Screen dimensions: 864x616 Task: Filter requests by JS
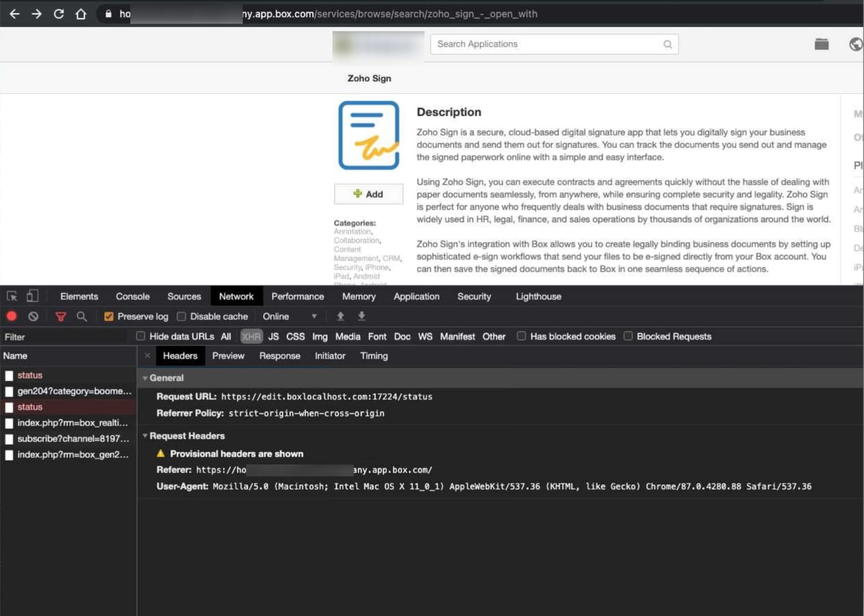coord(273,336)
